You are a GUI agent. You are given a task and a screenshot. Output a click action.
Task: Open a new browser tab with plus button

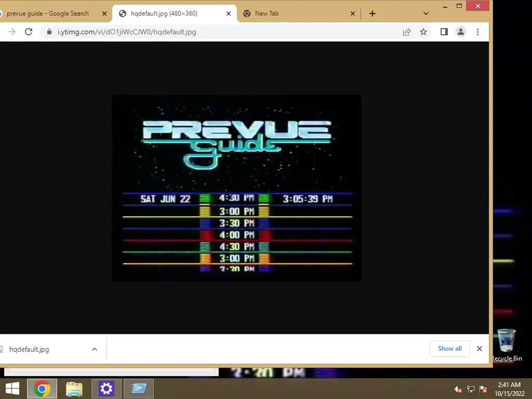[373, 14]
